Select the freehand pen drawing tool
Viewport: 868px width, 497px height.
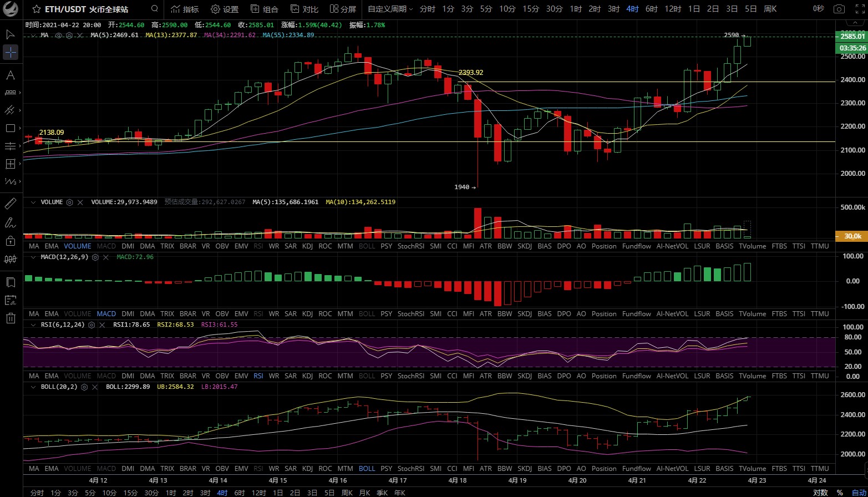tap(11, 222)
